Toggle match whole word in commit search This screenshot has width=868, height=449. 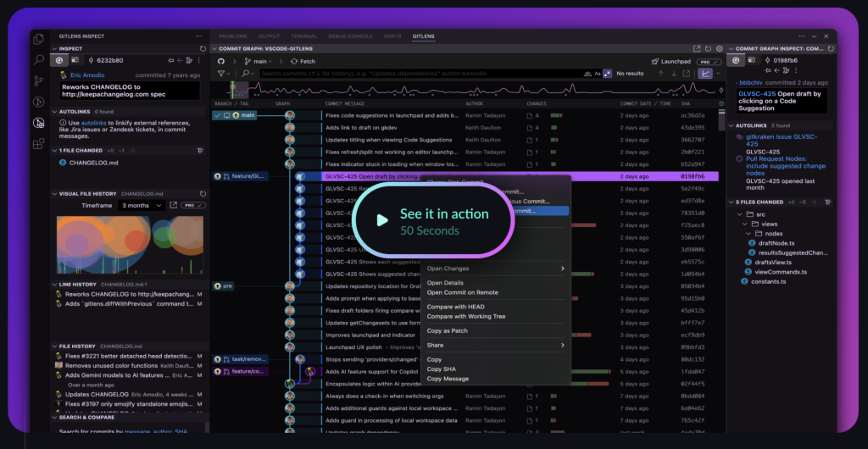pyautogui.click(x=587, y=73)
